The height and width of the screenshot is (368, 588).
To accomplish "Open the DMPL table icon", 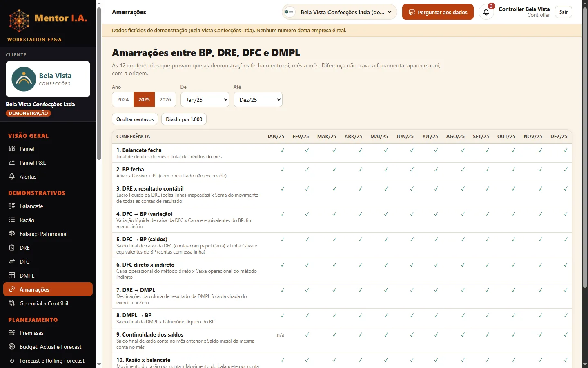I will click(12, 276).
